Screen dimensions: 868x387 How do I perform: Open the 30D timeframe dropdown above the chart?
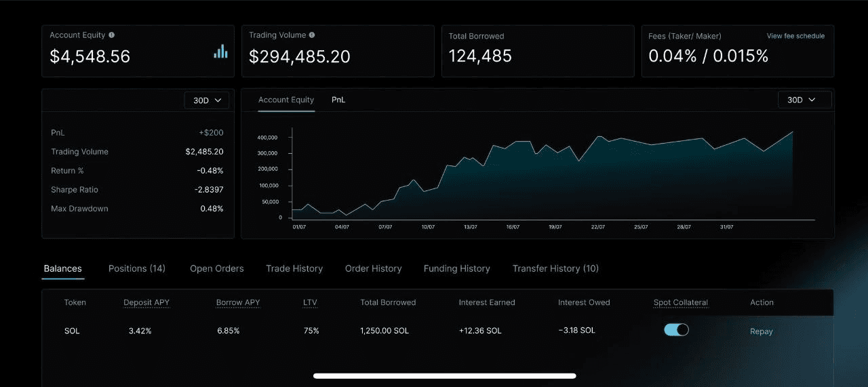(804, 100)
